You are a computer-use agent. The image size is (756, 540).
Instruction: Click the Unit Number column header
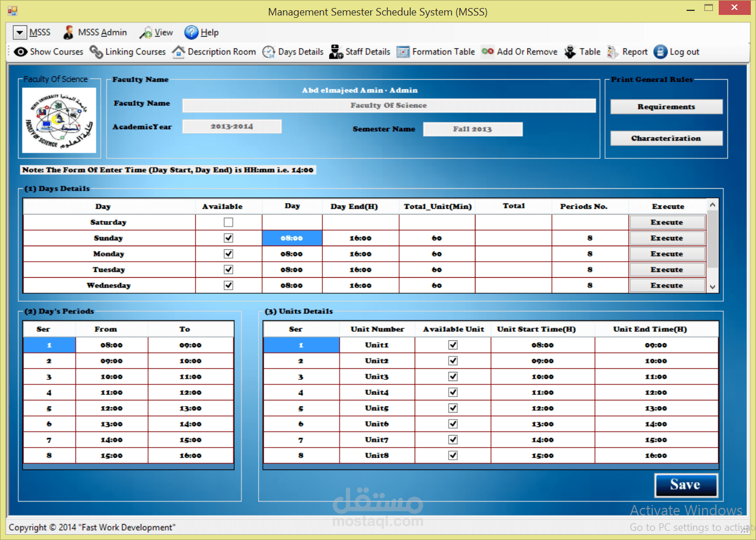point(377,329)
